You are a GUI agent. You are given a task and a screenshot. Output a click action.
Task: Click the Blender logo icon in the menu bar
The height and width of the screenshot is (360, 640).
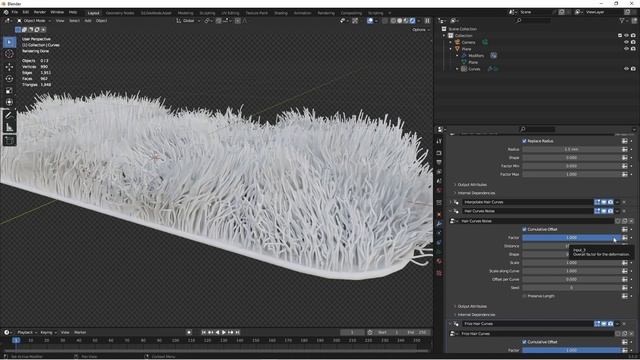tap(6, 12)
